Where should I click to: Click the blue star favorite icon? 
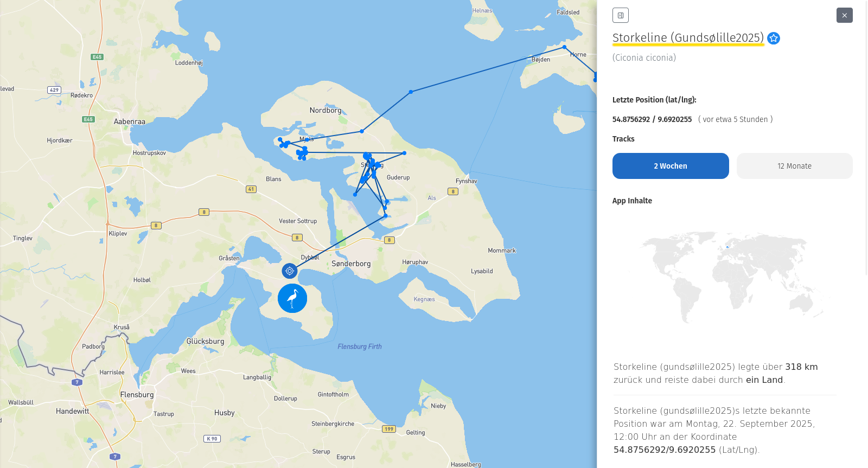pos(774,38)
